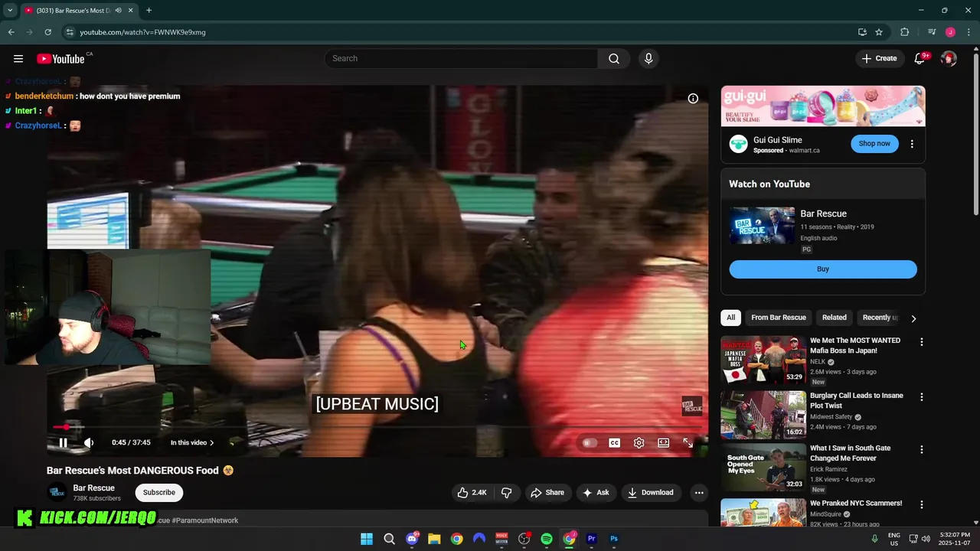
Task: Open NELK Mafia Boss video thumbnail
Action: (x=763, y=360)
